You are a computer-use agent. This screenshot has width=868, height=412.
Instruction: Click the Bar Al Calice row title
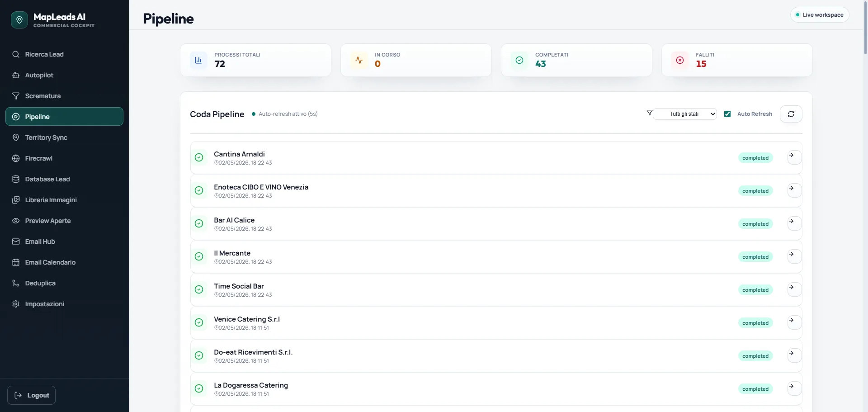click(x=234, y=220)
